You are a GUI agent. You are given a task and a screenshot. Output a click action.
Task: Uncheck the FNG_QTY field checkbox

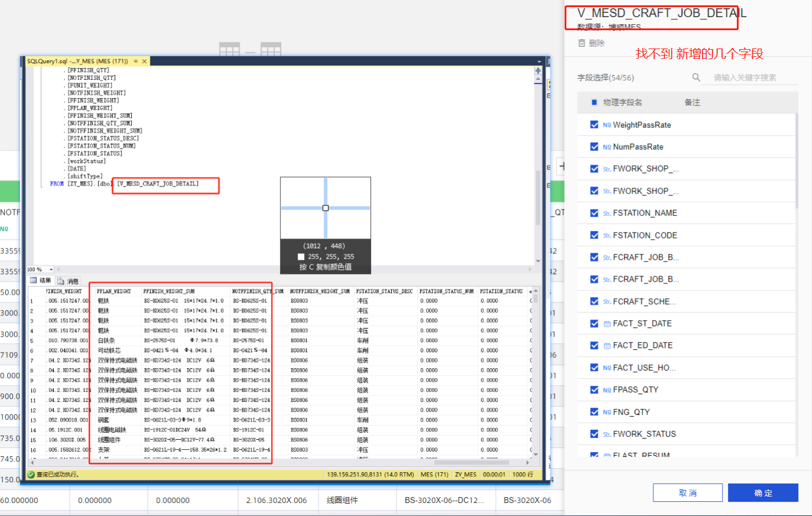point(594,412)
